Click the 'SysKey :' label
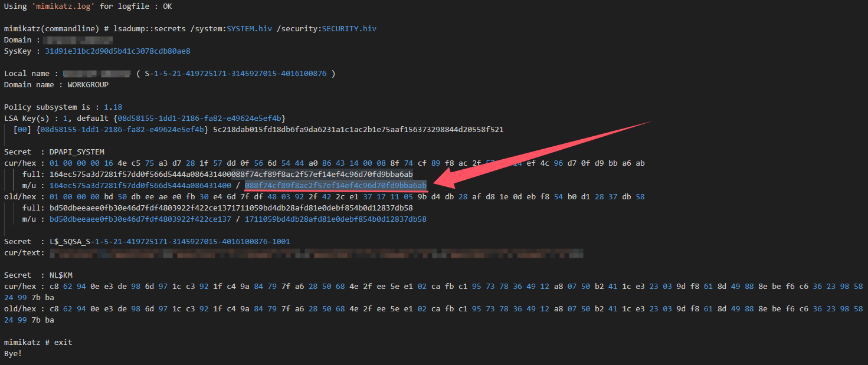 (22, 51)
